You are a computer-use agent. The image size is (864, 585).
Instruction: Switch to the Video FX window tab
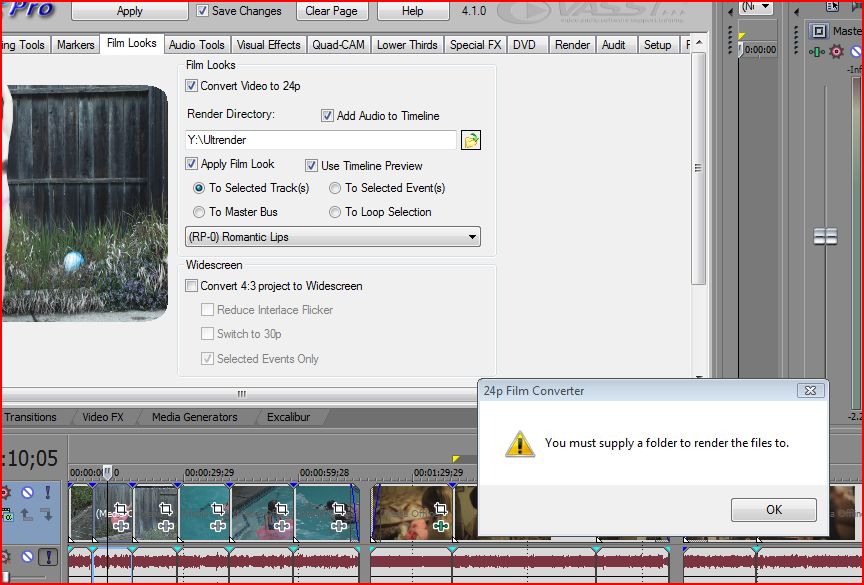pyautogui.click(x=103, y=417)
